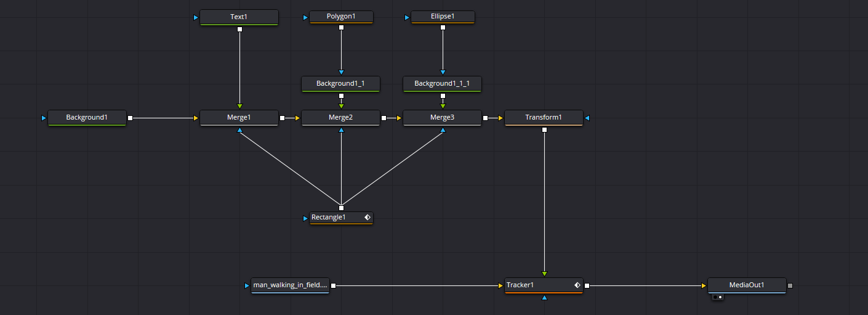Click the blue mask input arrow of Background1
This screenshot has height=315, width=868.
(44, 117)
